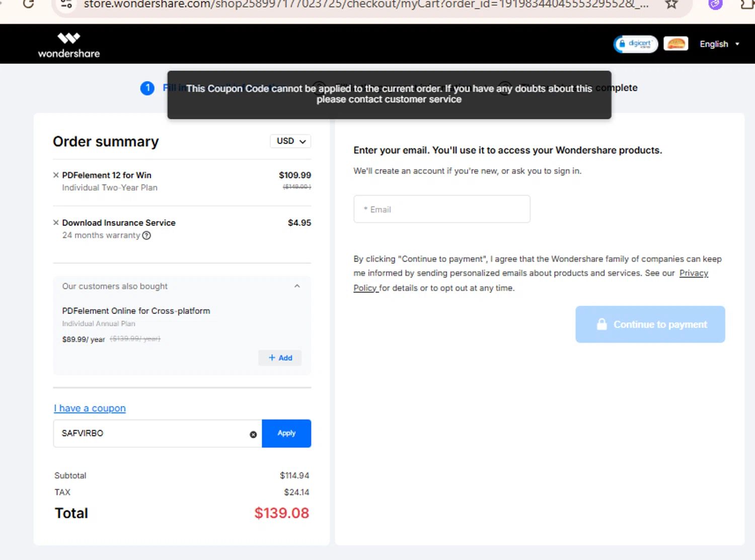755x560 pixels.
Task: Click the orange trust badge in header
Action: pyautogui.click(x=676, y=44)
